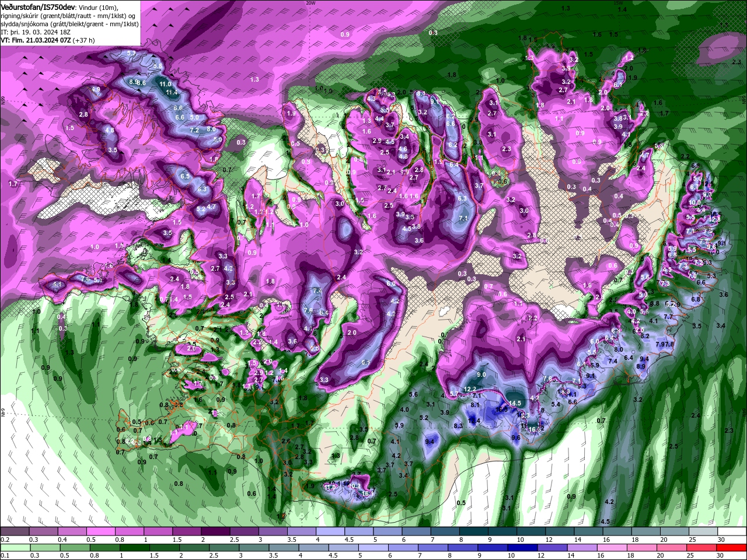Click the '11.0' precipitation value on the map
The image size is (747, 560).
point(166,84)
